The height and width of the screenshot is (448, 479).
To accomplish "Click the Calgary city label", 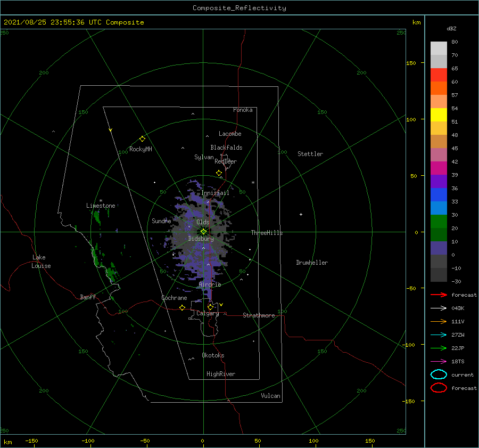I will 208,313.
